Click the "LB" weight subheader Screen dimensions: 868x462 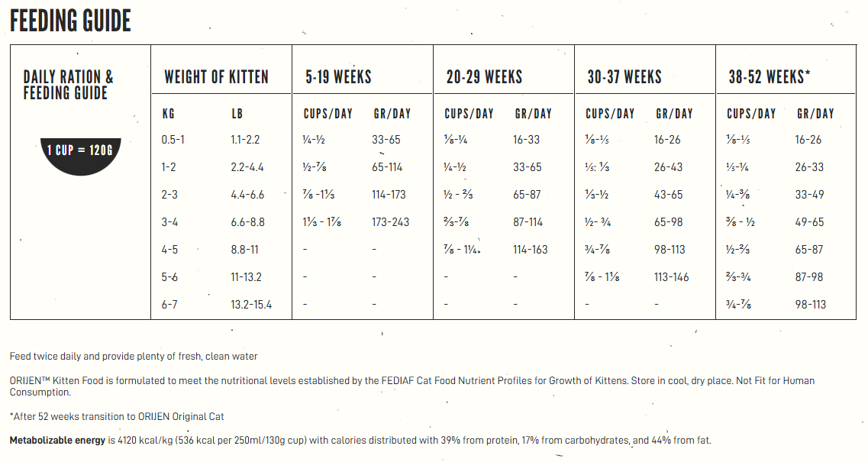[x=237, y=114]
